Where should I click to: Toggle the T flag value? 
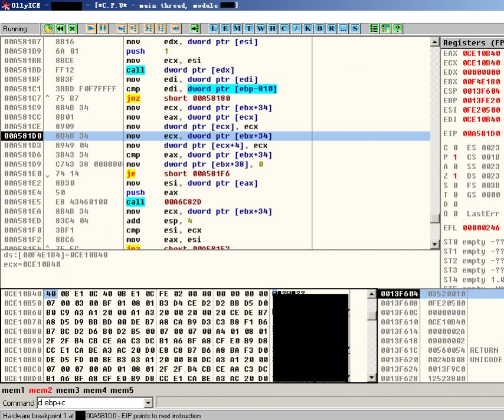point(455,195)
